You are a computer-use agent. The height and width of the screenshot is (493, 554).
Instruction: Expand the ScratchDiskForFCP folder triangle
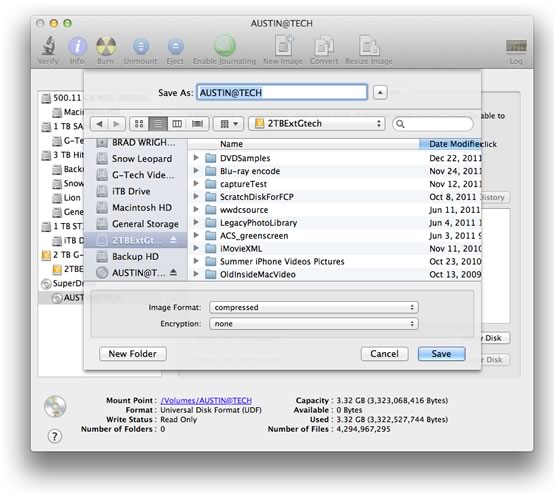tap(196, 196)
